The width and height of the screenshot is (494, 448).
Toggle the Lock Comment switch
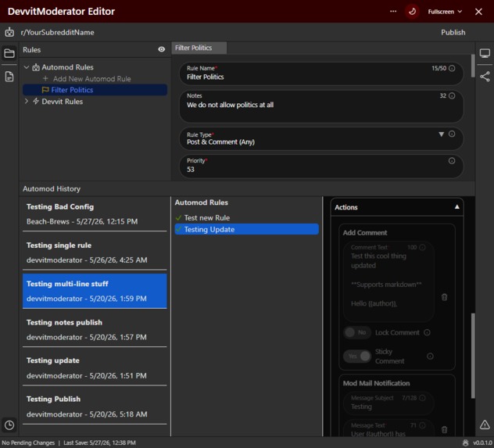pyautogui.click(x=357, y=332)
